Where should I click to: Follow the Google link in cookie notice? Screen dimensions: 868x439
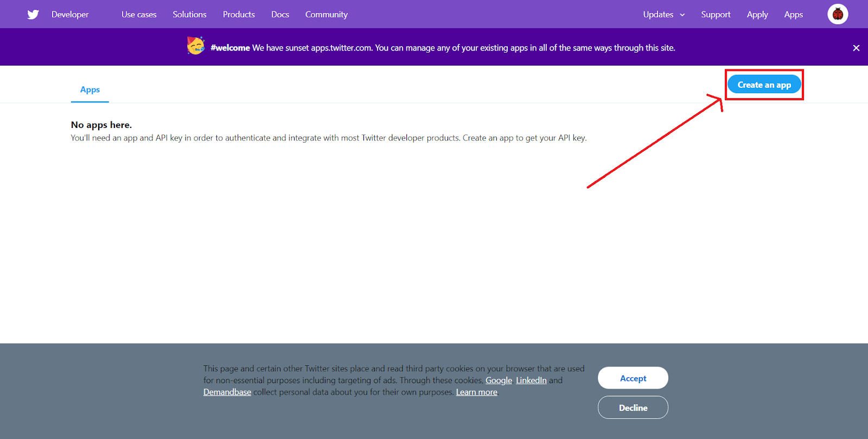pos(499,380)
